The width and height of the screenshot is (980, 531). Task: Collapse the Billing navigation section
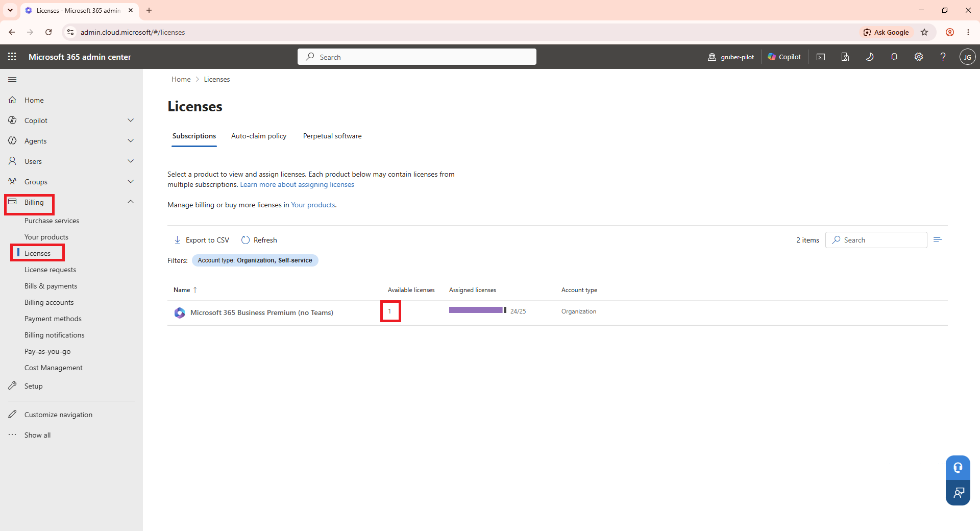131,202
